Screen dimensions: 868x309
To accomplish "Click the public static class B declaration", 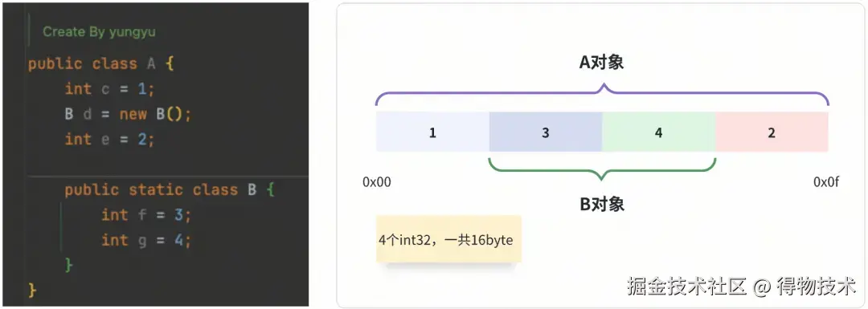I will pyautogui.click(x=170, y=189).
